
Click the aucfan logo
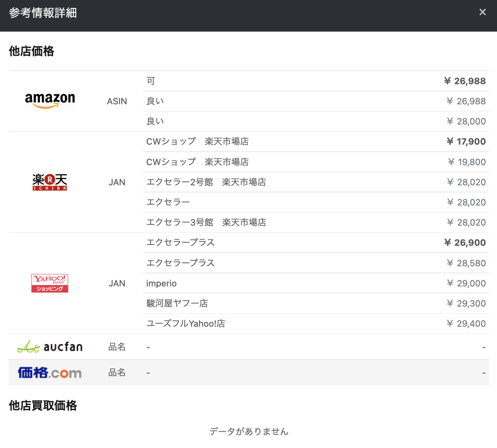click(50, 346)
